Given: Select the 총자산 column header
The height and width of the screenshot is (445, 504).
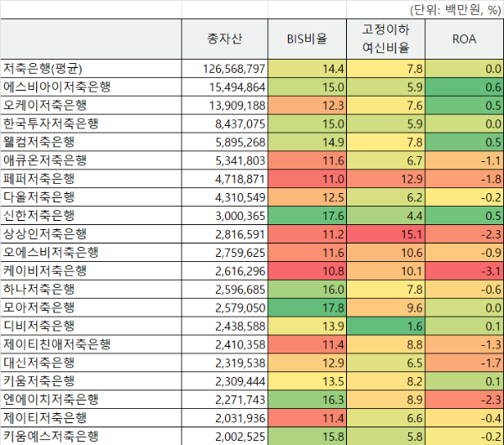Looking at the screenshot, I should pyautogui.click(x=224, y=39).
